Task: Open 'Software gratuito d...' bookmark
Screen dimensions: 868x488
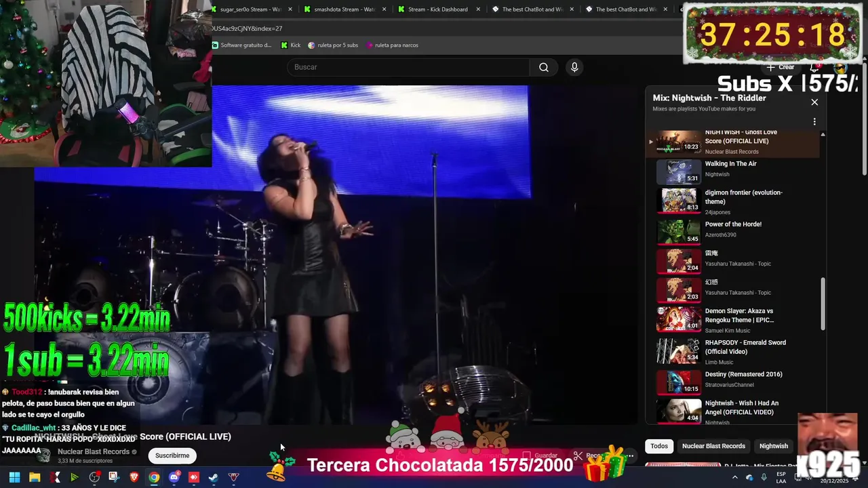Action: [x=242, y=45]
